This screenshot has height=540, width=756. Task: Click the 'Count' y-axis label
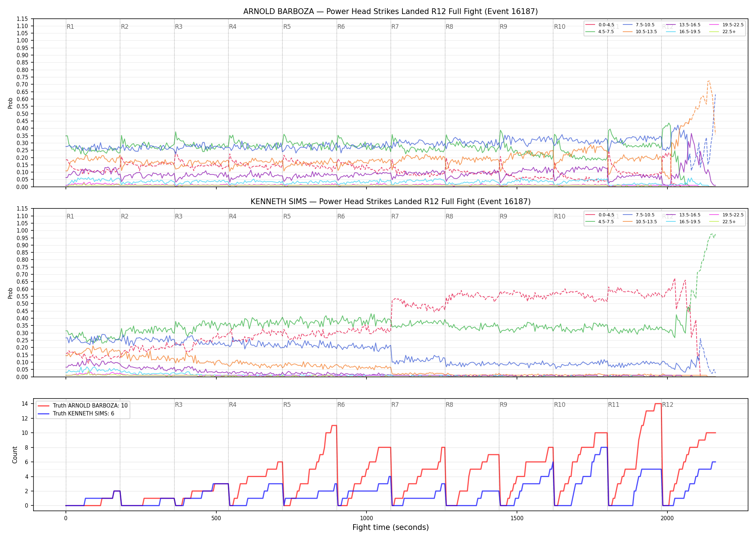coord(15,455)
